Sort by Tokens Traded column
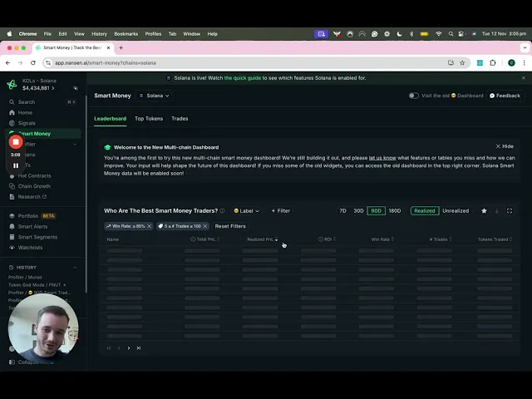The image size is (532, 399). pos(495,239)
